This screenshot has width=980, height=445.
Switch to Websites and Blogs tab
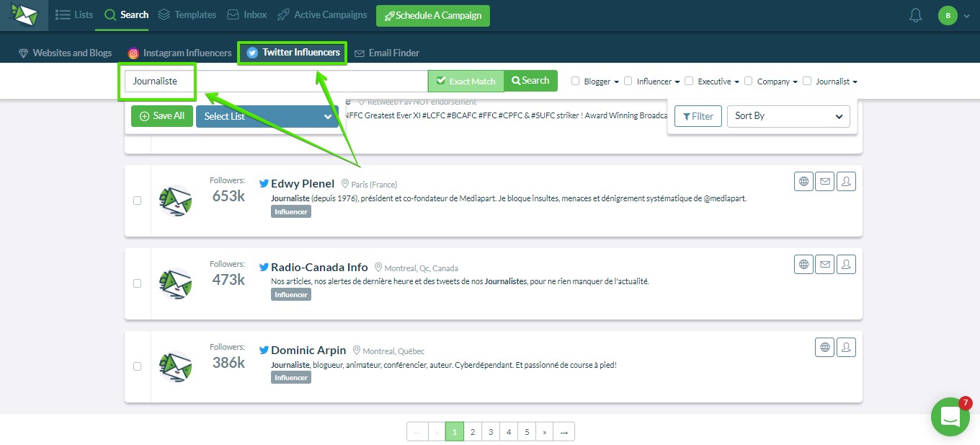point(65,53)
